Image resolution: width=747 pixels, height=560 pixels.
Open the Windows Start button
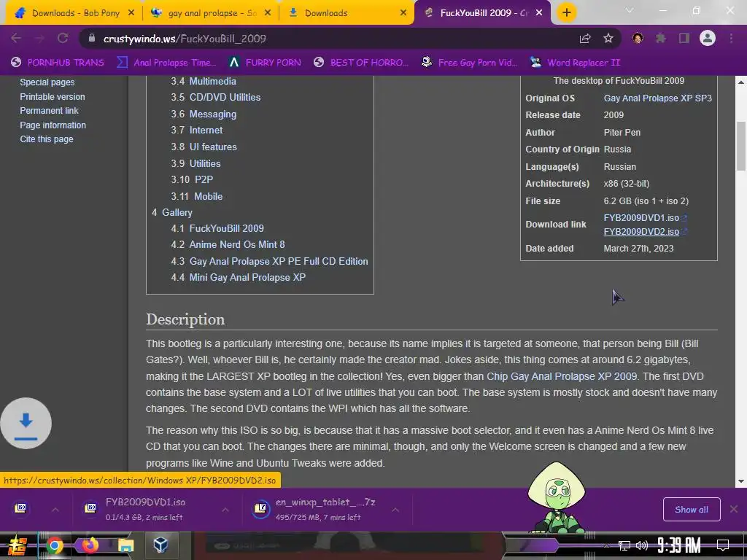[18, 545]
